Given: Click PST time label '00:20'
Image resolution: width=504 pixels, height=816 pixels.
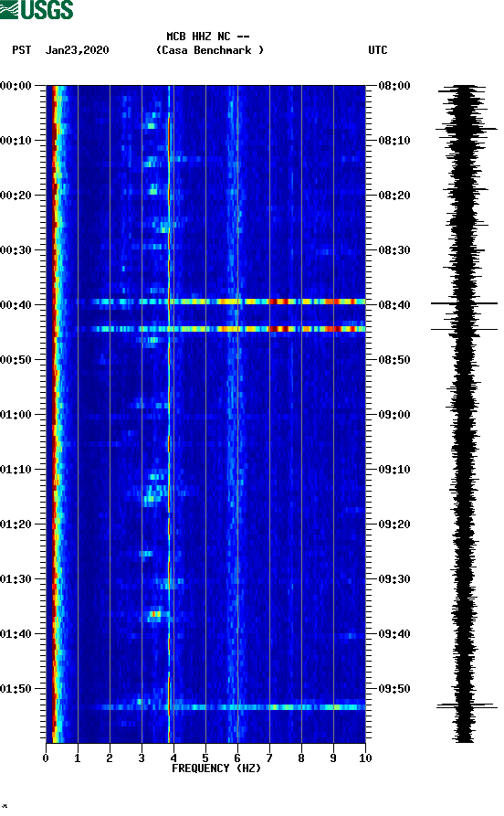Looking at the screenshot, I should [x=16, y=196].
